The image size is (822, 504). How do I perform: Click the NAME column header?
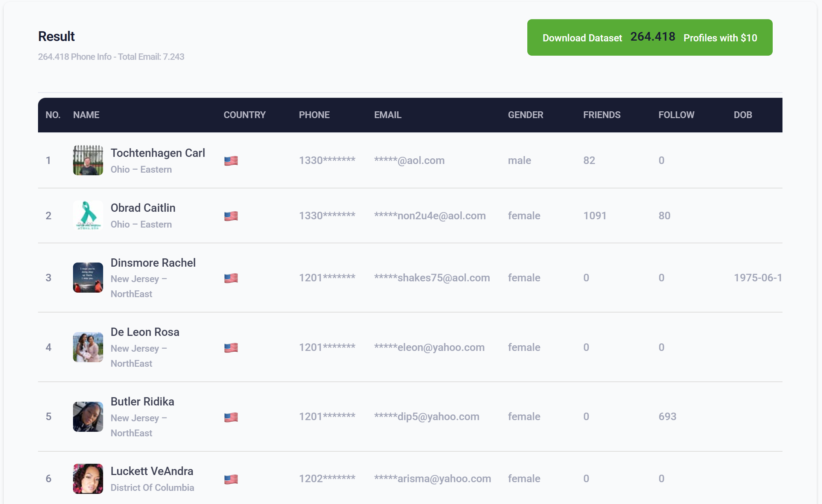pos(86,115)
